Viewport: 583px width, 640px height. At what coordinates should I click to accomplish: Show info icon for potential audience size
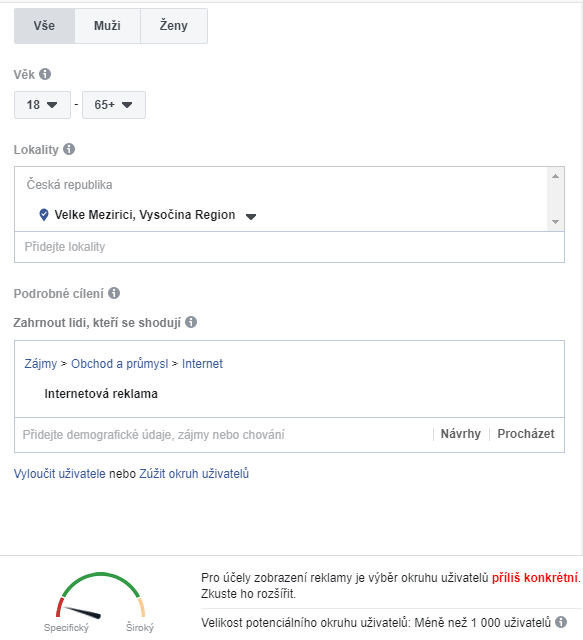(x=561, y=622)
